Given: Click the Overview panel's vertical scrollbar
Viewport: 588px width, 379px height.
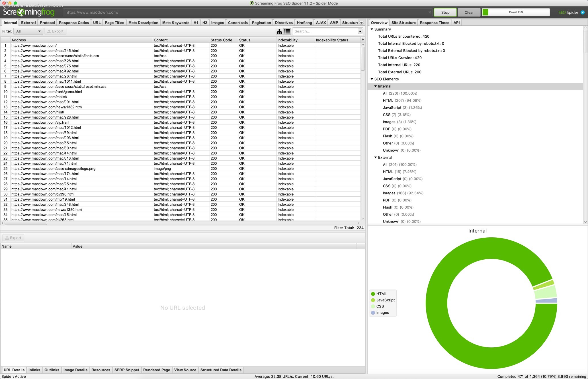Looking at the screenshot, I should (585, 41).
